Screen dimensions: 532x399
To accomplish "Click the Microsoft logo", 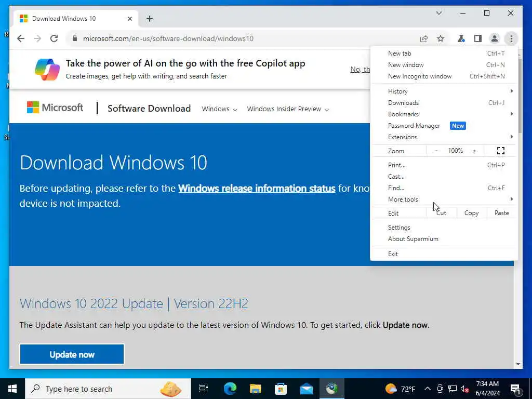I will pyautogui.click(x=55, y=108).
